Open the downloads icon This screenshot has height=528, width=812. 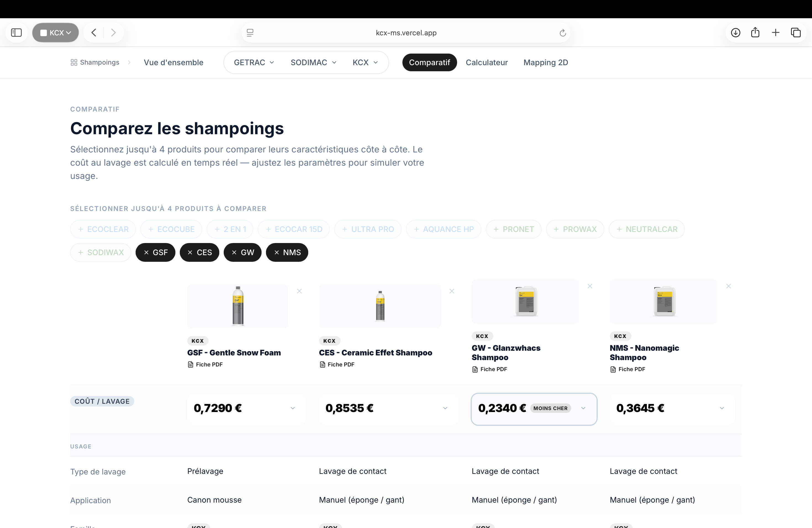coord(735,33)
